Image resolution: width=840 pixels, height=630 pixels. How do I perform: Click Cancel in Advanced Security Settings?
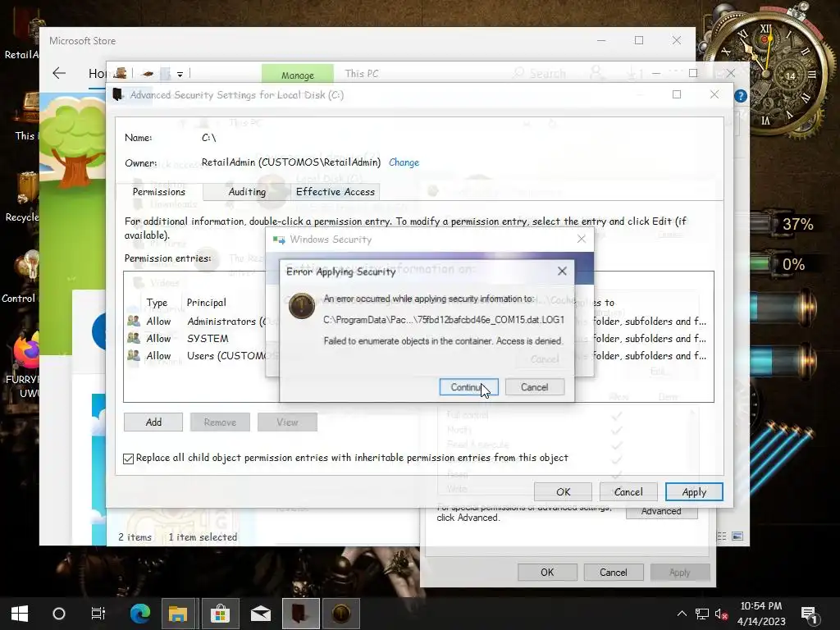pyautogui.click(x=628, y=492)
